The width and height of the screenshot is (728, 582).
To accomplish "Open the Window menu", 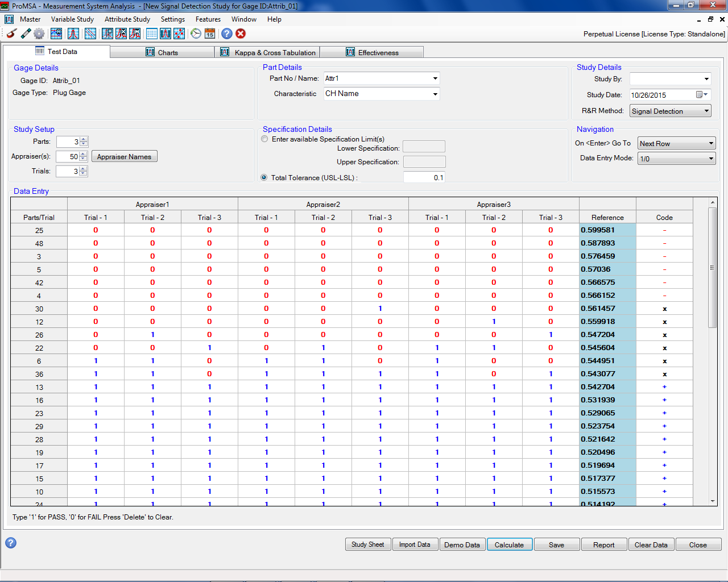I will click(244, 19).
